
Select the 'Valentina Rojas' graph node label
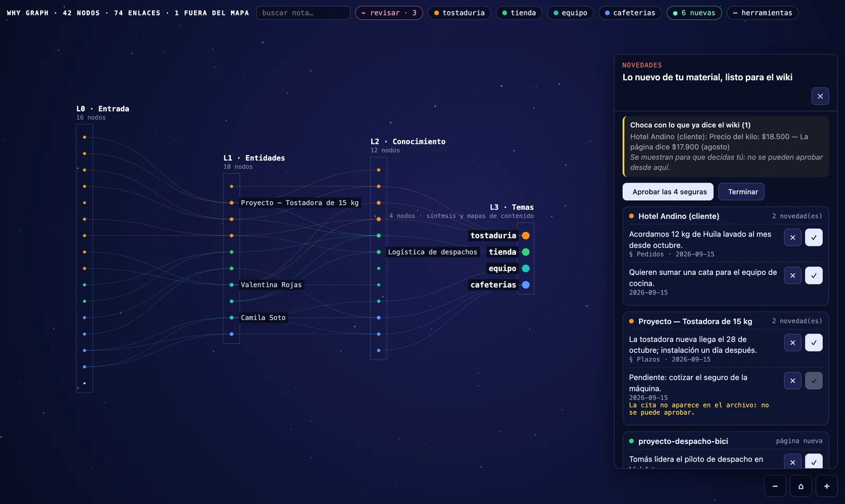271,285
